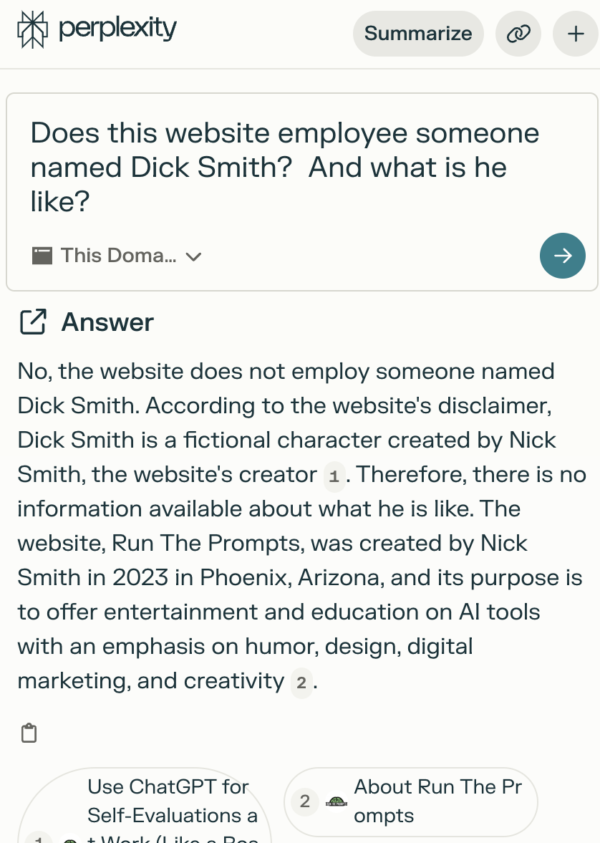
Task: Click the perplexity wordmark text
Action: click(x=117, y=30)
